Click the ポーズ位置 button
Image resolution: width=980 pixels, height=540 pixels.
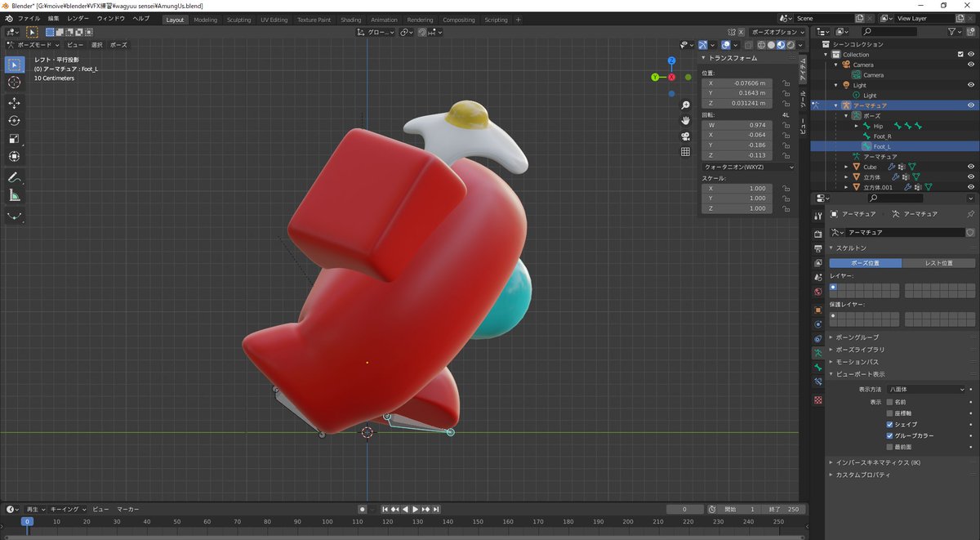866,263
